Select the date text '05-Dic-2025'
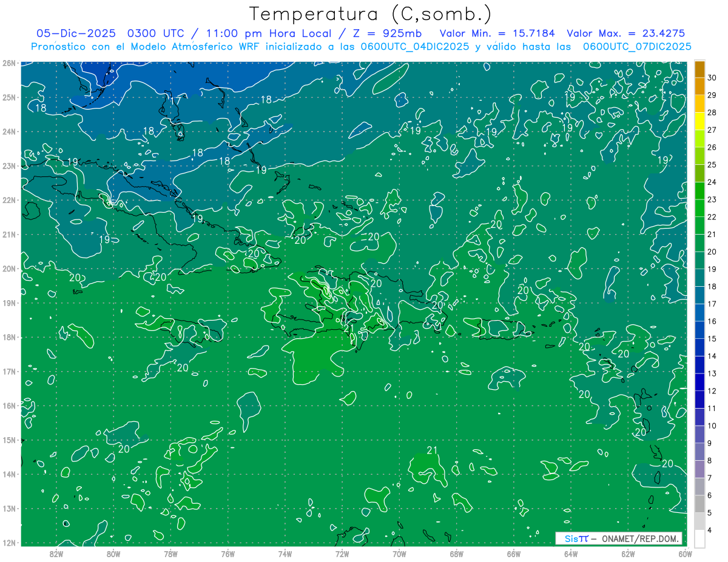Image resolution: width=728 pixels, height=562 pixels. point(76,33)
